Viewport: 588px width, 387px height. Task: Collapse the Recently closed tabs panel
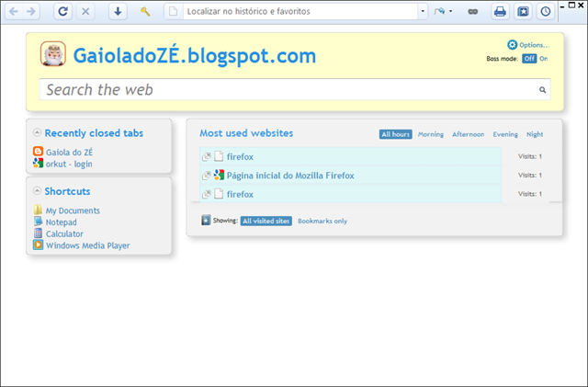pyautogui.click(x=37, y=132)
